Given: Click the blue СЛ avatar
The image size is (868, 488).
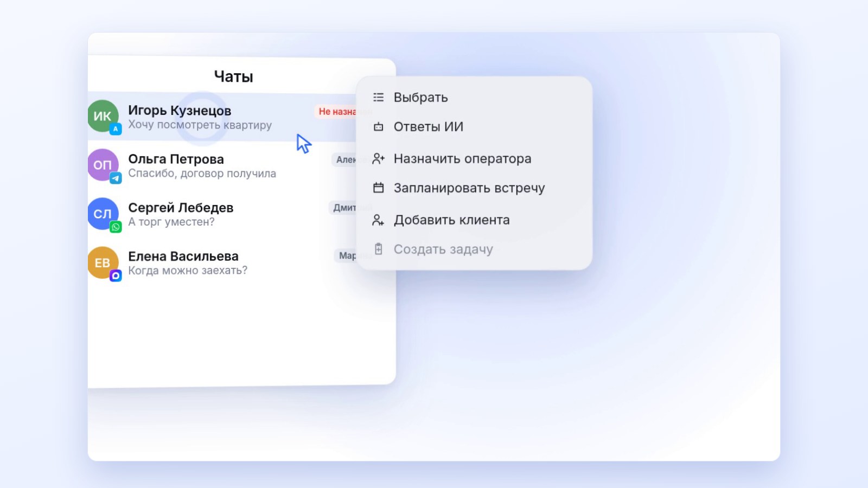Looking at the screenshot, I should [x=103, y=214].
